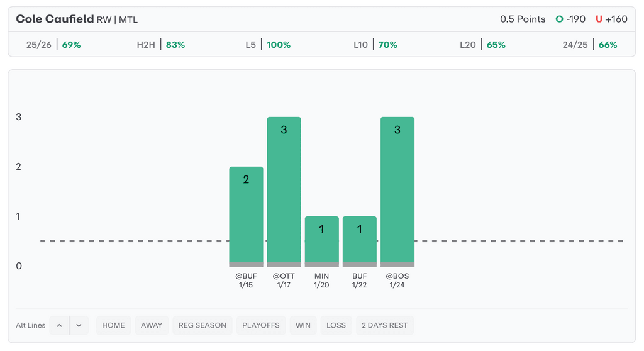Image resolution: width=644 pixels, height=351 pixels.
Task: Switch to the L10 70% split
Action: pyautogui.click(x=376, y=45)
